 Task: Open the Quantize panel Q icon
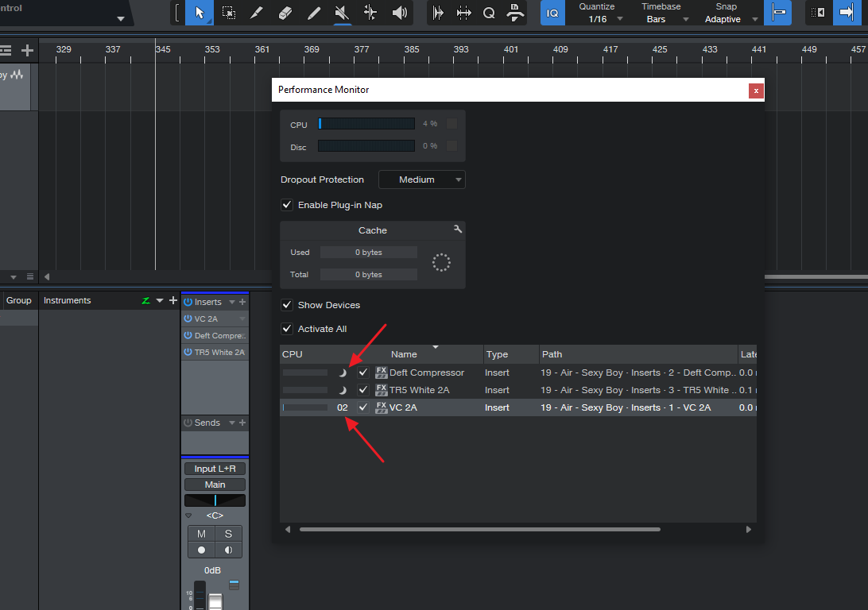coord(489,13)
